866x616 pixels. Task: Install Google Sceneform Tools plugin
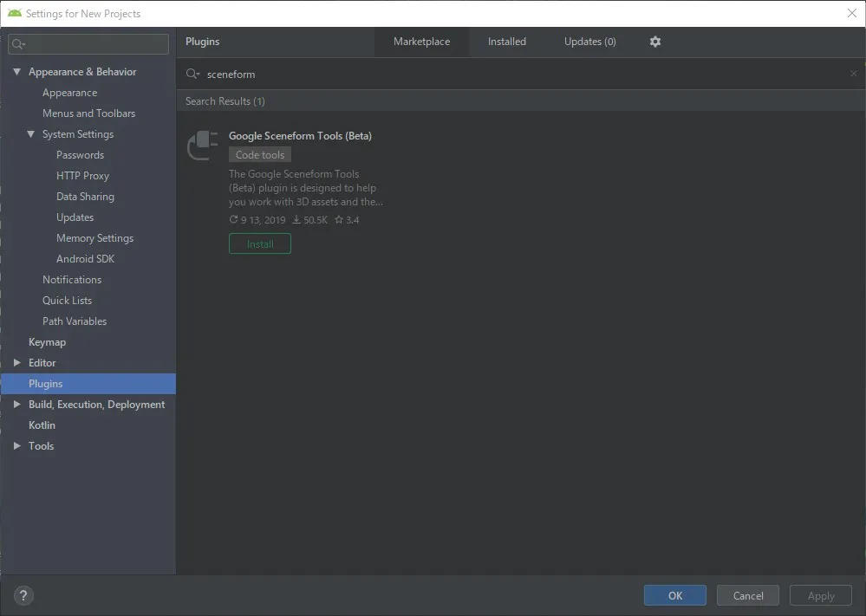(x=259, y=244)
